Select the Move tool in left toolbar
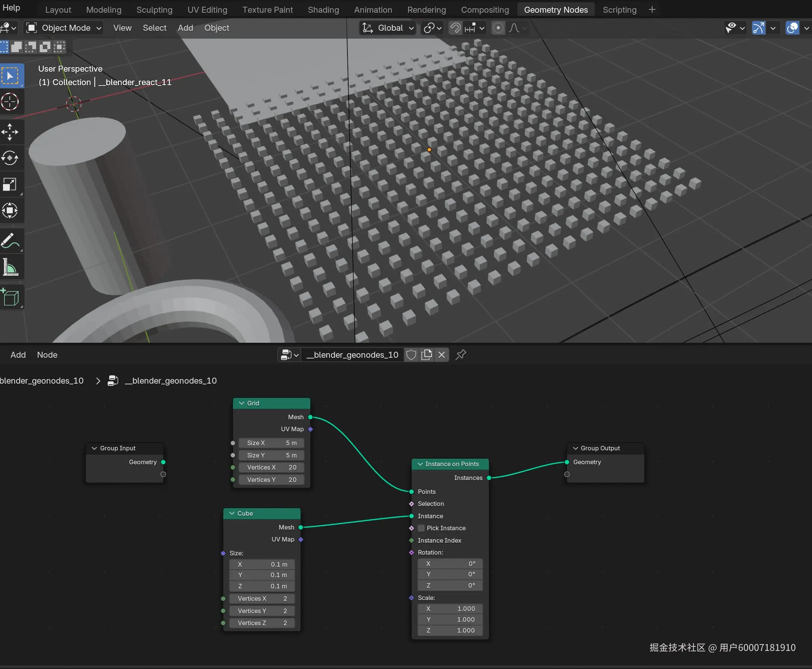Screen dimensions: 812x669 pos(10,132)
